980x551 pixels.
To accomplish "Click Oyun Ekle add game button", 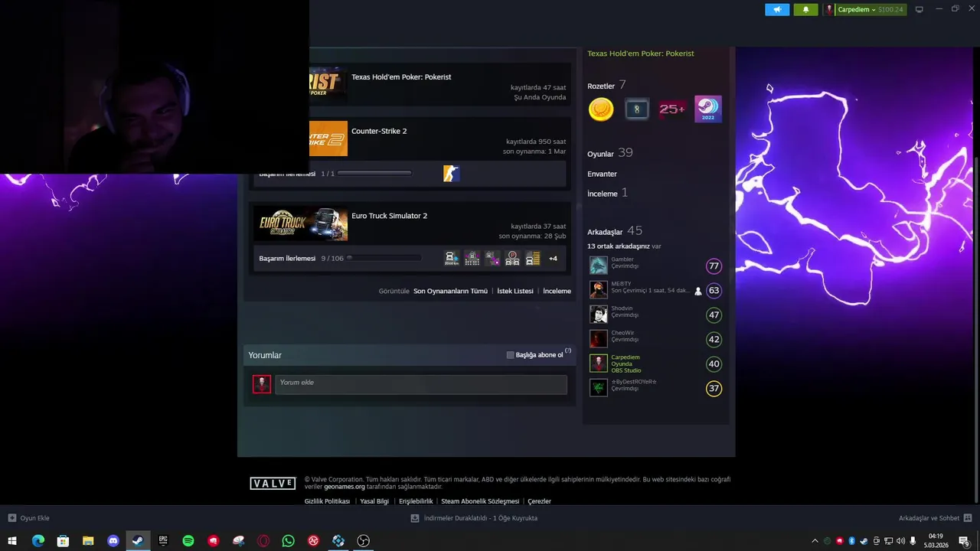I will pyautogui.click(x=29, y=518).
